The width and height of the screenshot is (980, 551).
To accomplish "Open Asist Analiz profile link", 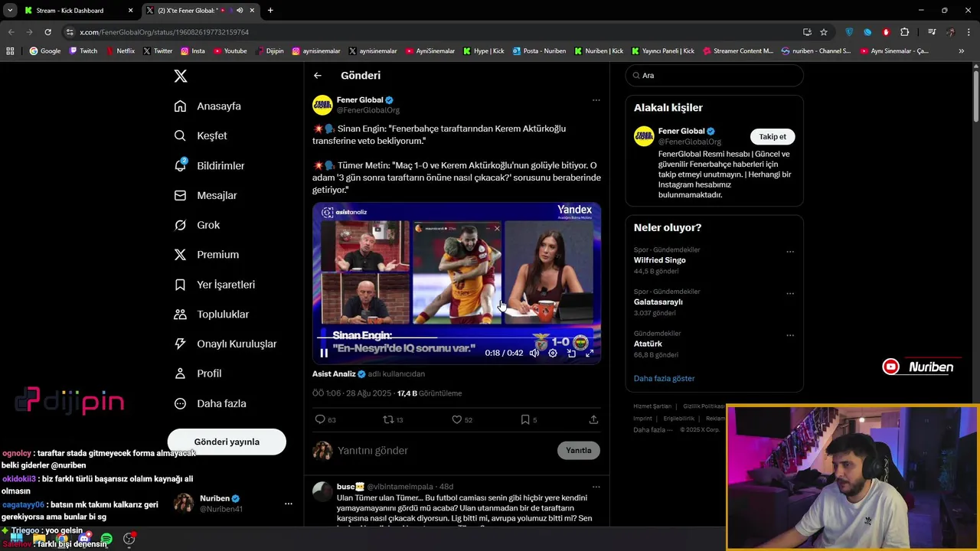I will pyautogui.click(x=334, y=374).
